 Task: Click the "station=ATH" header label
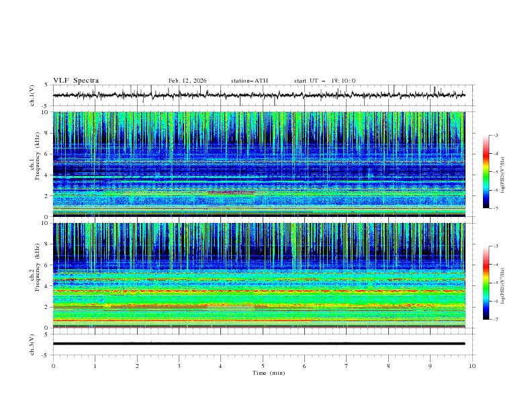(249, 81)
